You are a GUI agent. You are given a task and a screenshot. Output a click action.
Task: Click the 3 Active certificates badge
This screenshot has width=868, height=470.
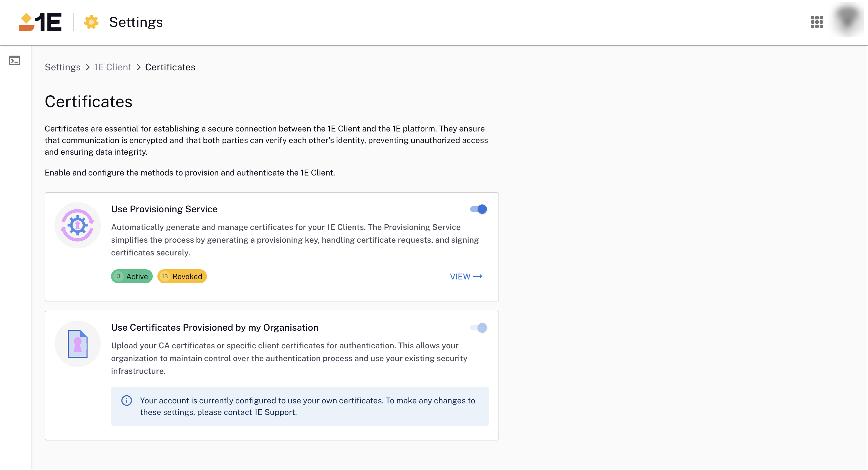(132, 277)
